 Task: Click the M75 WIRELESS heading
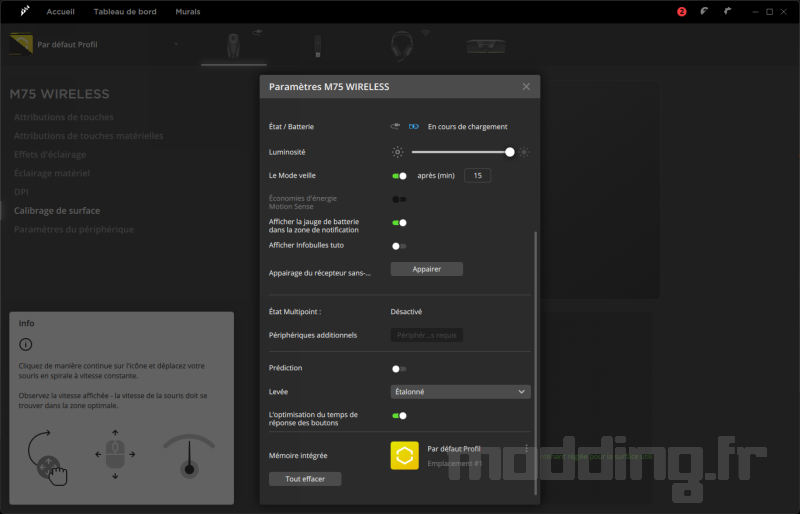coord(59,94)
